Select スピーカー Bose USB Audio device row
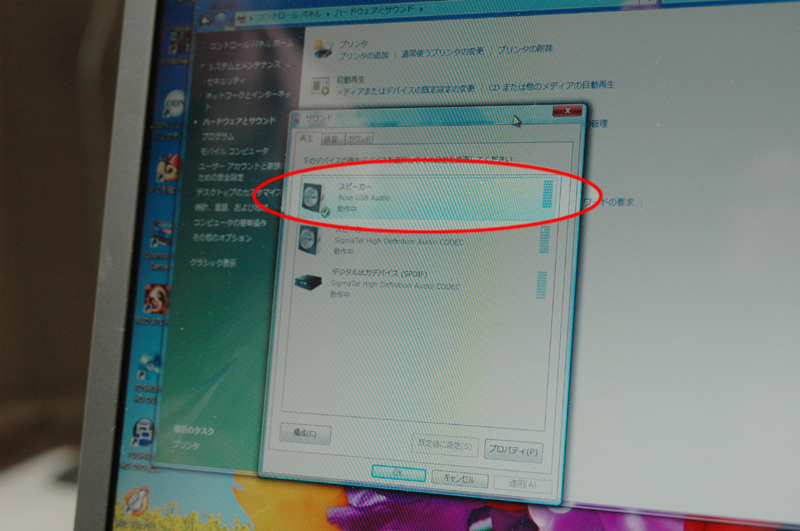This screenshot has width=800, height=531. 427,198
